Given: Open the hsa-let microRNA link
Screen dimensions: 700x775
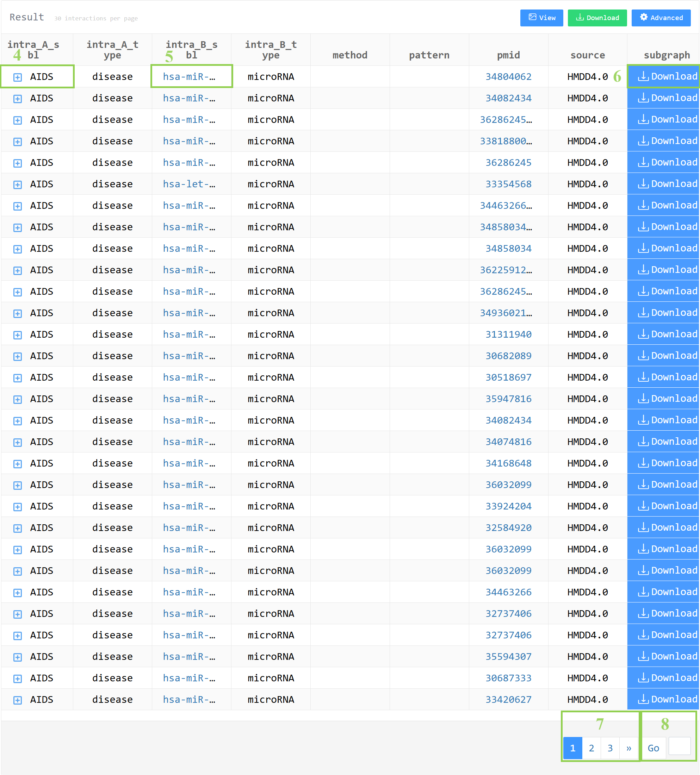Looking at the screenshot, I should [188, 184].
